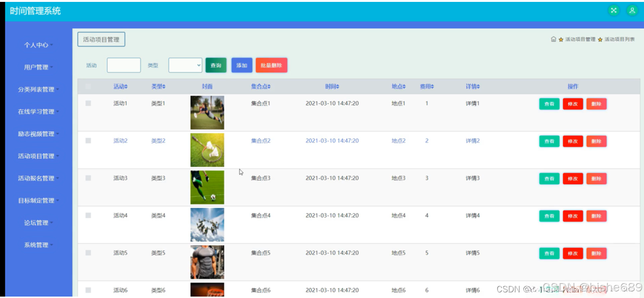
Task: Expand 系统管理 sidebar menu
Action: 39,245
